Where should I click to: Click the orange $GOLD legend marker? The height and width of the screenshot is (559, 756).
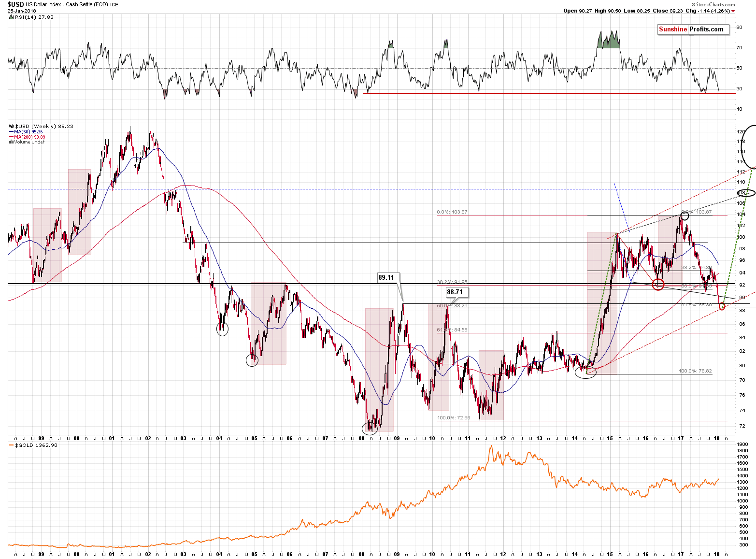(12, 445)
